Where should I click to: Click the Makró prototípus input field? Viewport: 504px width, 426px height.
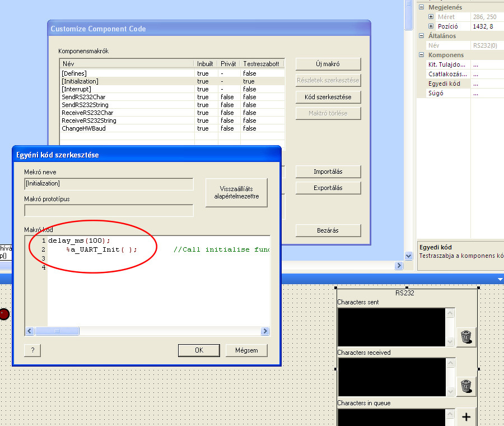pyautogui.click(x=109, y=211)
